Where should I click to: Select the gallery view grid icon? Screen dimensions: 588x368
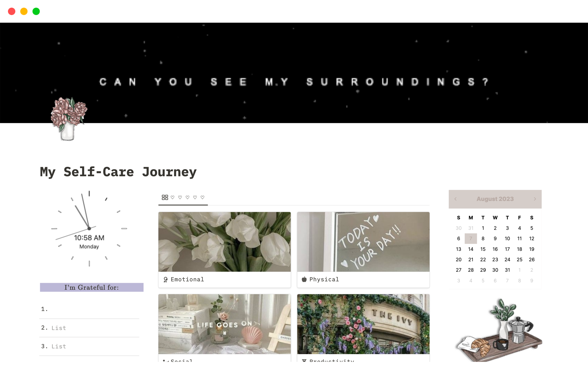pyautogui.click(x=165, y=197)
